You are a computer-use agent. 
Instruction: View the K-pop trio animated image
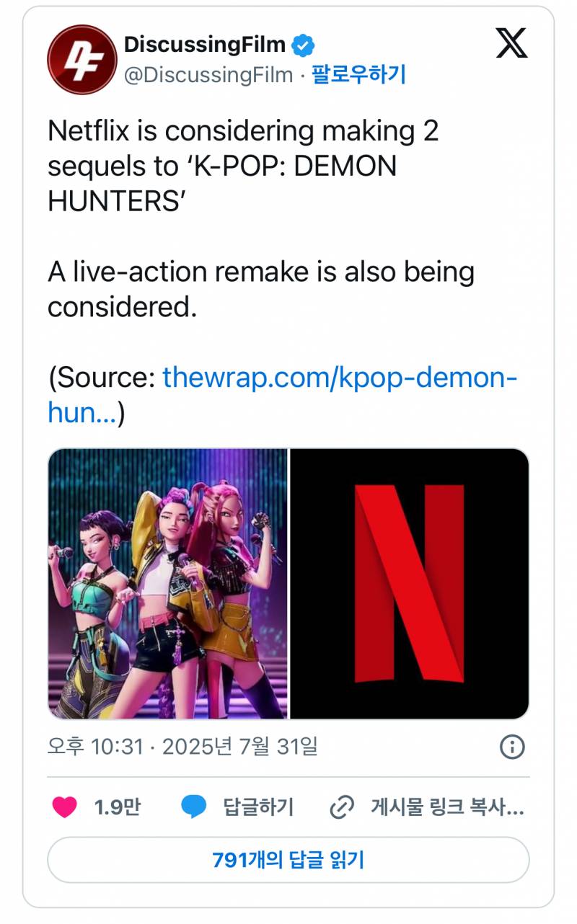coord(168,584)
